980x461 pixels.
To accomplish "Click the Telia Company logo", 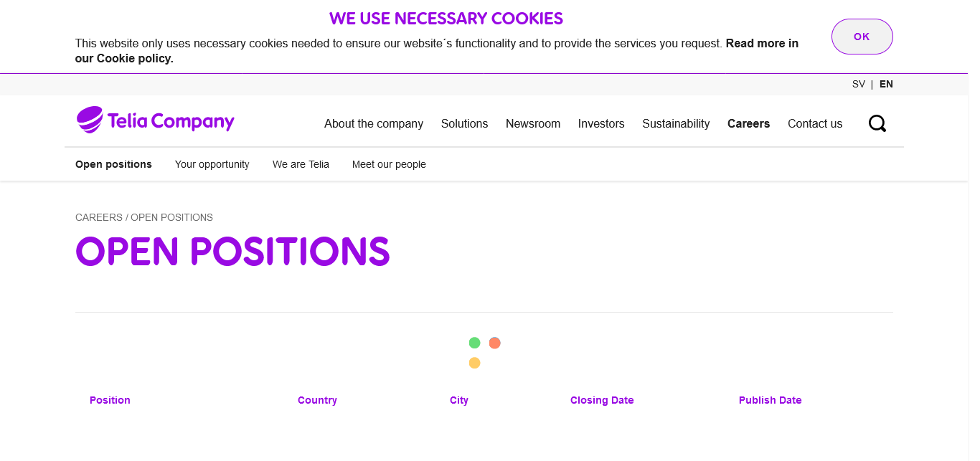I will tap(156, 120).
